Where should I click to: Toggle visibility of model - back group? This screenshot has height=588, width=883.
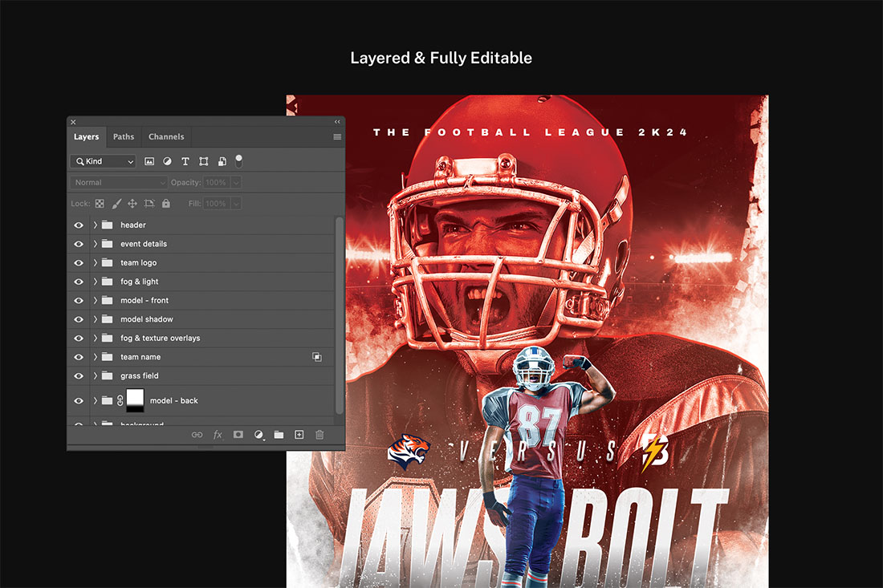[x=79, y=400]
